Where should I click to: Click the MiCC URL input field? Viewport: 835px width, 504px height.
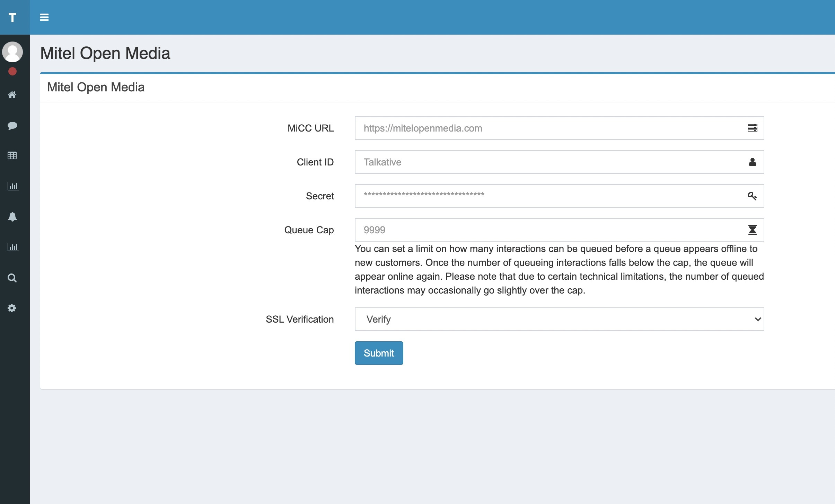click(x=559, y=128)
